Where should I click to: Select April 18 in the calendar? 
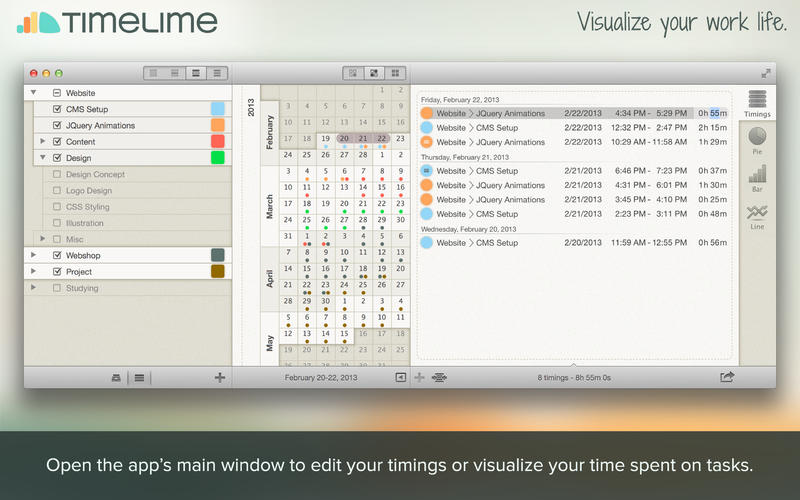point(363,270)
